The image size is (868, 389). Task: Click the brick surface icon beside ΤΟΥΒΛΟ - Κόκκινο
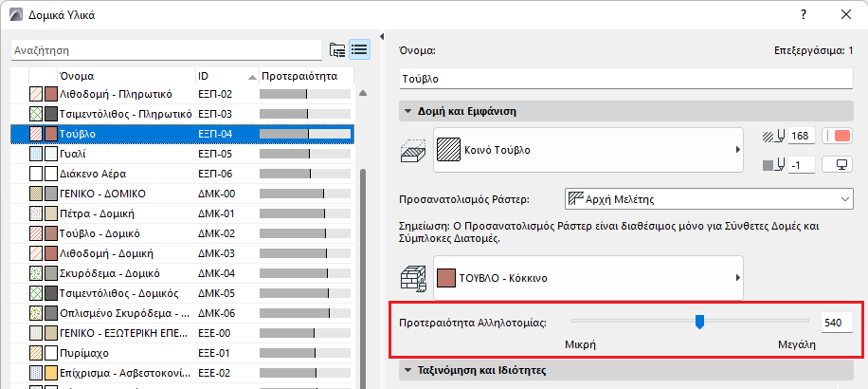coord(413,278)
